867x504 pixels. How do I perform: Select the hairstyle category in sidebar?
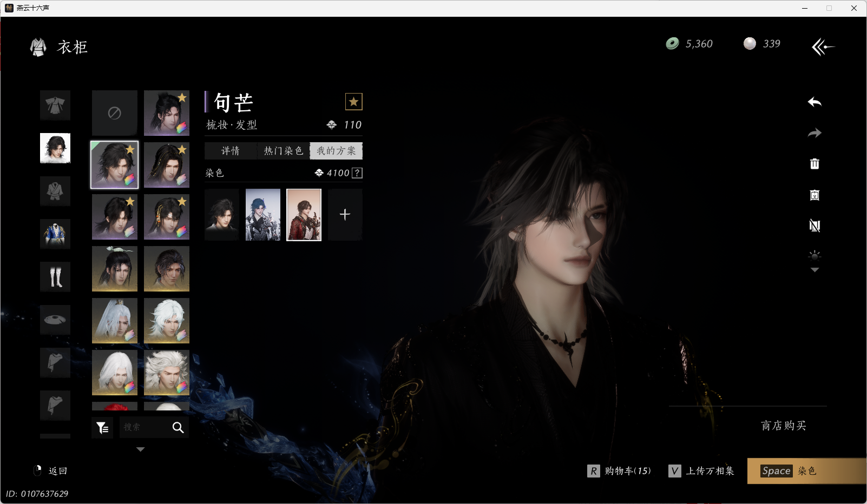pyautogui.click(x=55, y=148)
